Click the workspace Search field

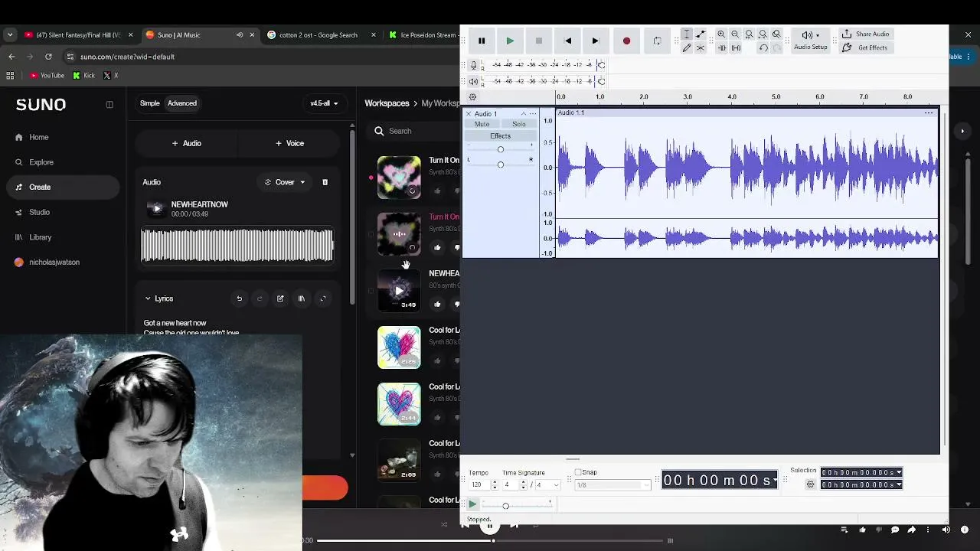pyautogui.click(x=413, y=131)
